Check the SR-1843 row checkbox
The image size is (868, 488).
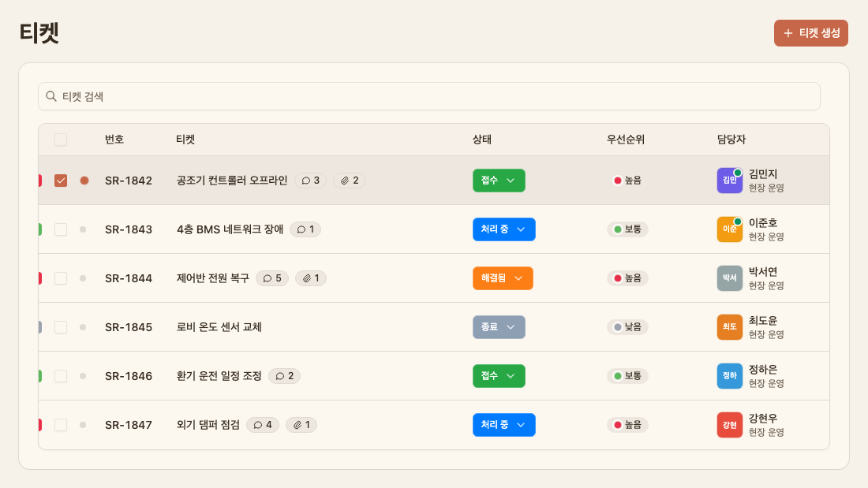click(x=61, y=229)
